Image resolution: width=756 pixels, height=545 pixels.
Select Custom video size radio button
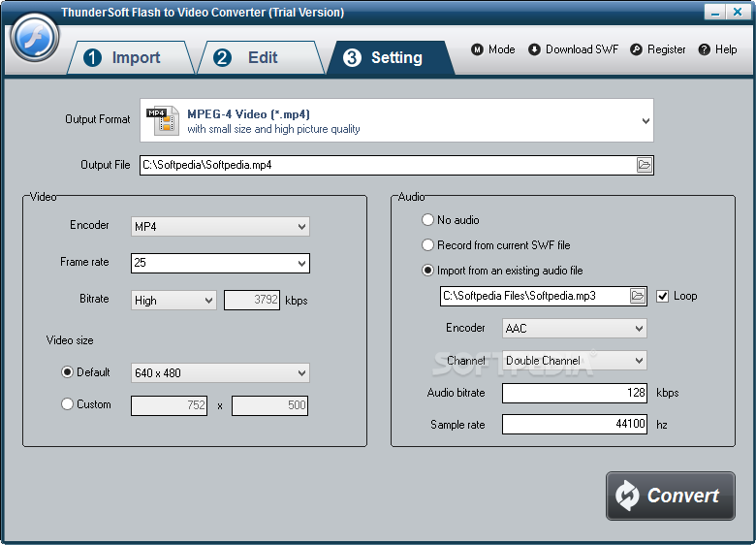(67, 403)
